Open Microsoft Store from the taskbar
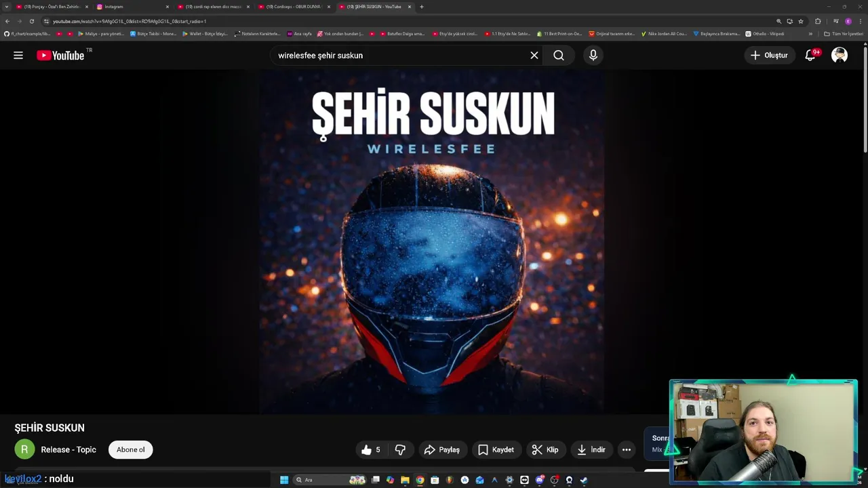This screenshot has width=868, height=488. pyautogui.click(x=435, y=480)
